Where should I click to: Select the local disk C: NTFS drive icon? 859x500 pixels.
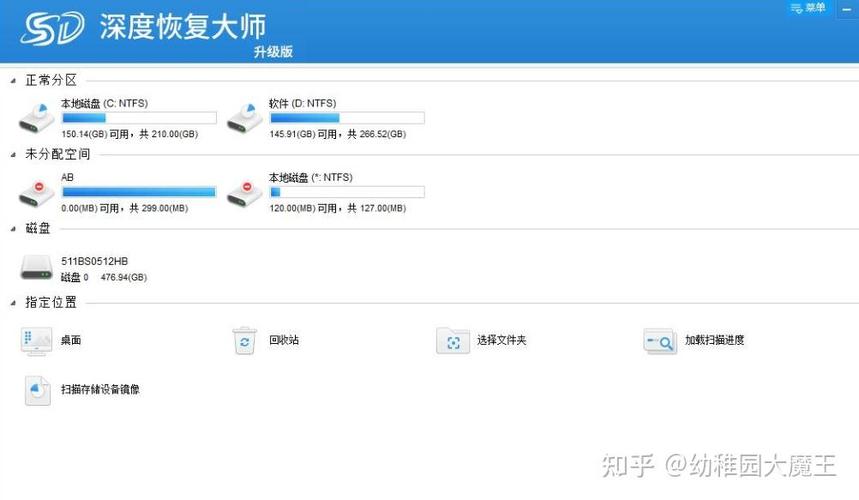37,118
